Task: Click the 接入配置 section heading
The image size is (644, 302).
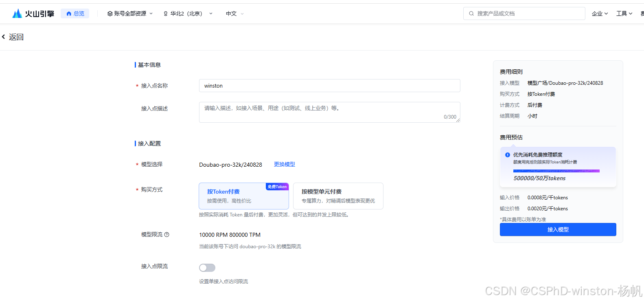Action: click(x=149, y=143)
